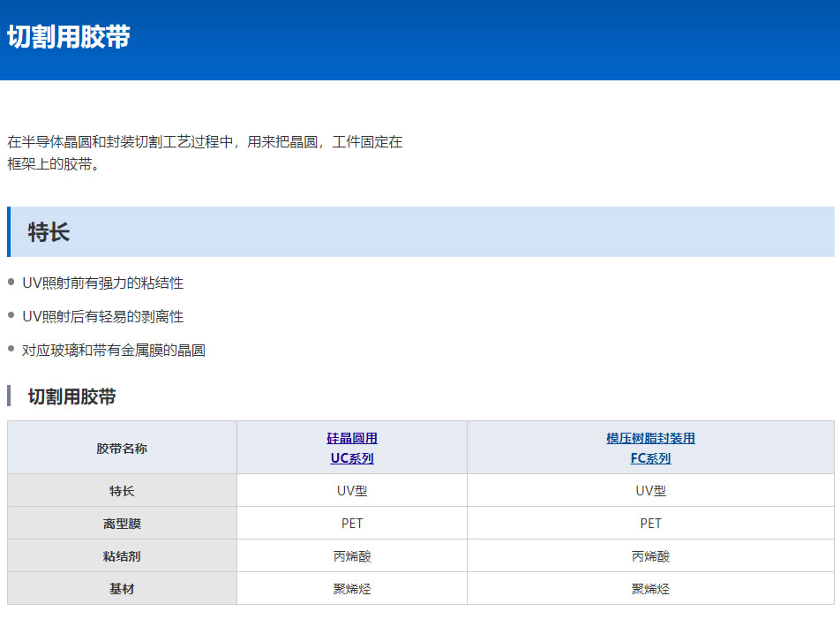
Task: Click the 基材 row header
Action: [x=122, y=589]
